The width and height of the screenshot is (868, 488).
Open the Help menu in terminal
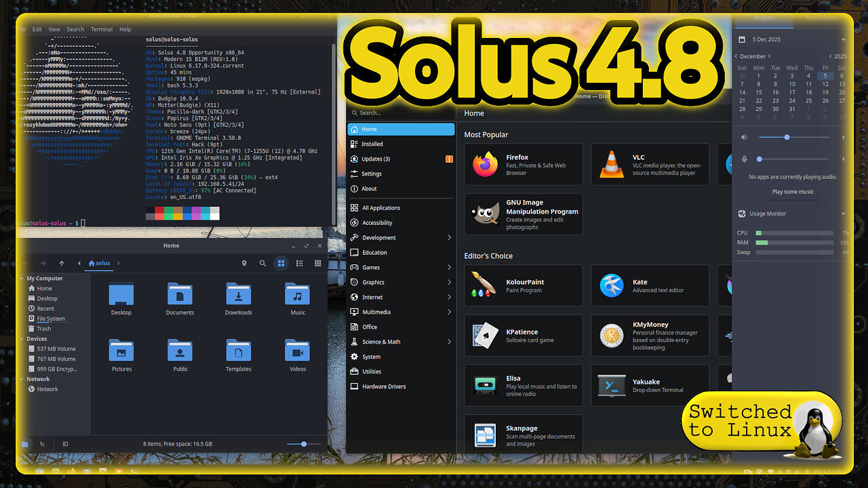[125, 29]
